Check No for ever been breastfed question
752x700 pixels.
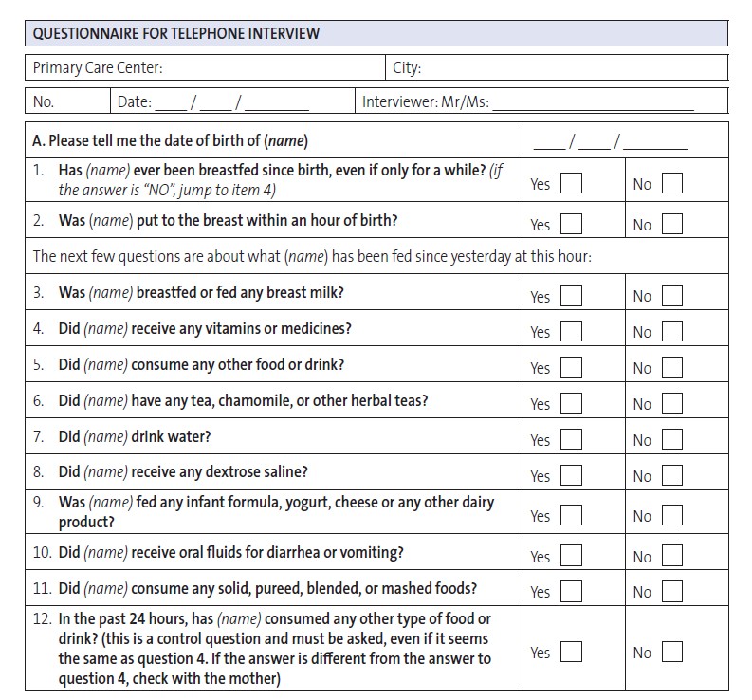click(672, 183)
